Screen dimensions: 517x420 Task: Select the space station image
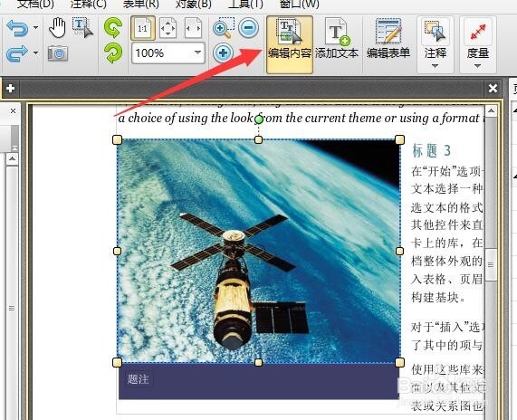coord(259,252)
